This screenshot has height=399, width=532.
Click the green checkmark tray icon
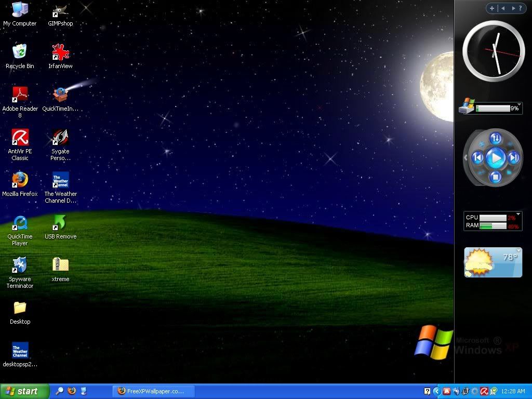(493, 391)
